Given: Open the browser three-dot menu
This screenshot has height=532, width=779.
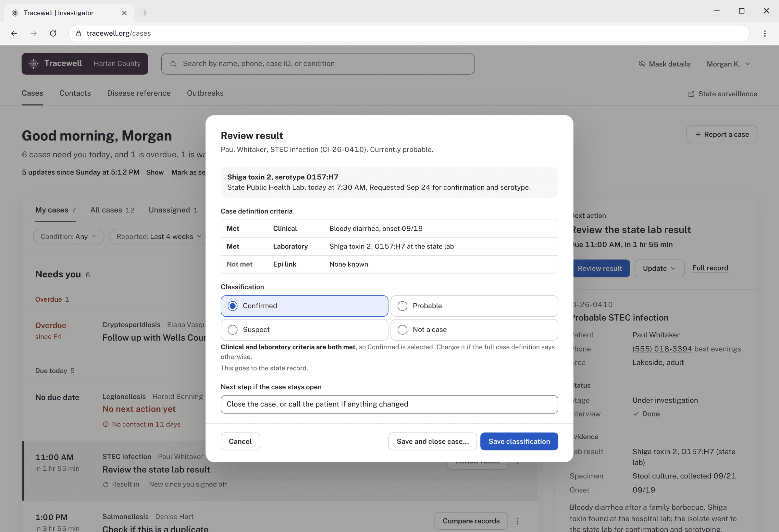Looking at the screenshot, I should (765, 33).
